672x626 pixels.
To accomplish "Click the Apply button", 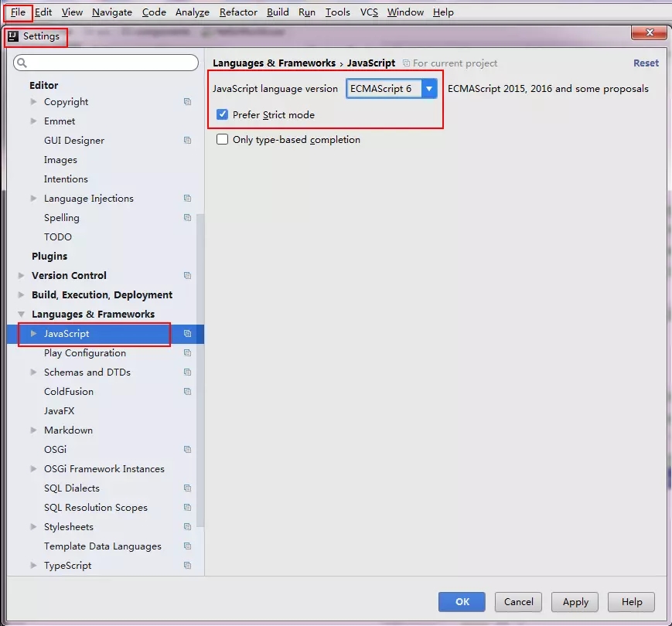I will point(575,601).
